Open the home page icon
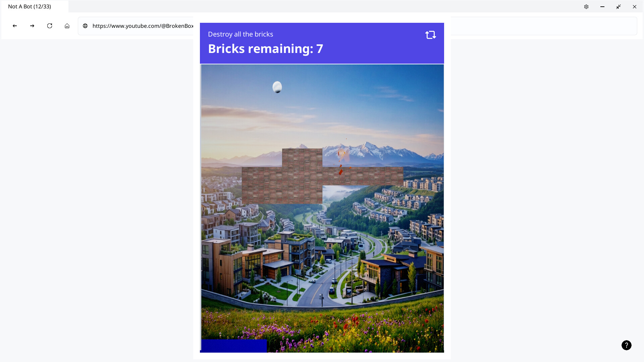 pos(67,26)
